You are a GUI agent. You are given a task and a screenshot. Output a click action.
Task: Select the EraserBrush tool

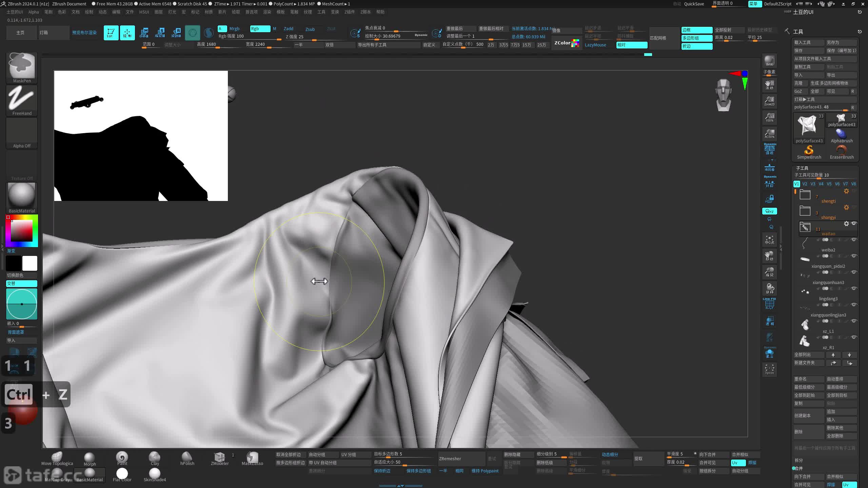coord(842,152)
